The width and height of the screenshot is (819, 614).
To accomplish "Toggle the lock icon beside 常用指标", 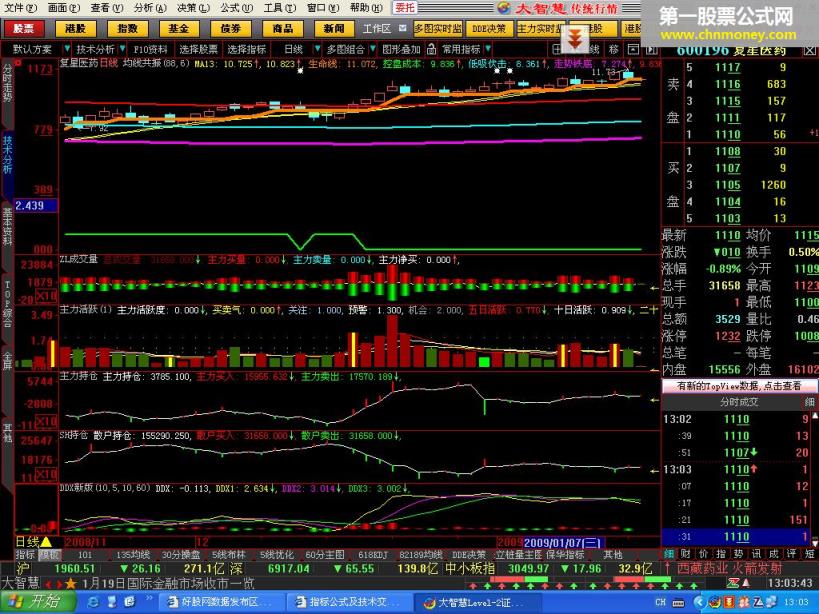I will click(431, 49).
